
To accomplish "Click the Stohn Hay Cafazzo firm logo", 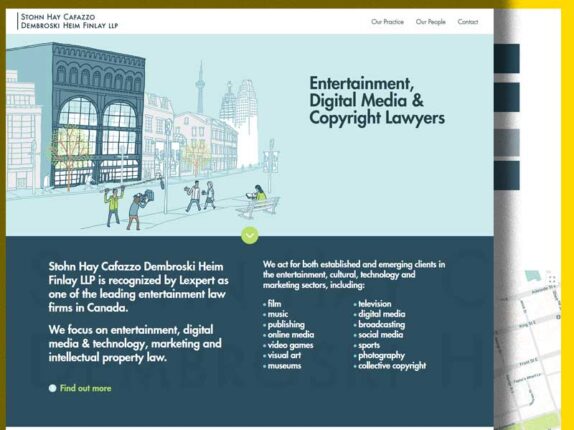I will click(68, 21).
